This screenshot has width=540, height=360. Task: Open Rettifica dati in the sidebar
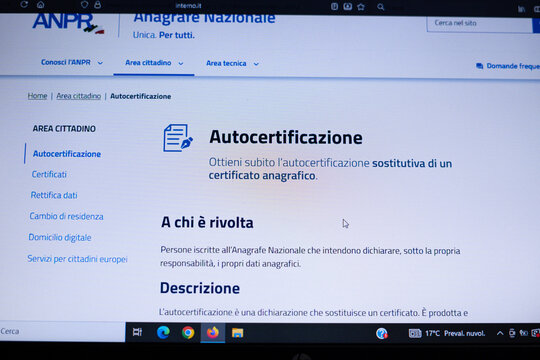(x=54, y=195)
